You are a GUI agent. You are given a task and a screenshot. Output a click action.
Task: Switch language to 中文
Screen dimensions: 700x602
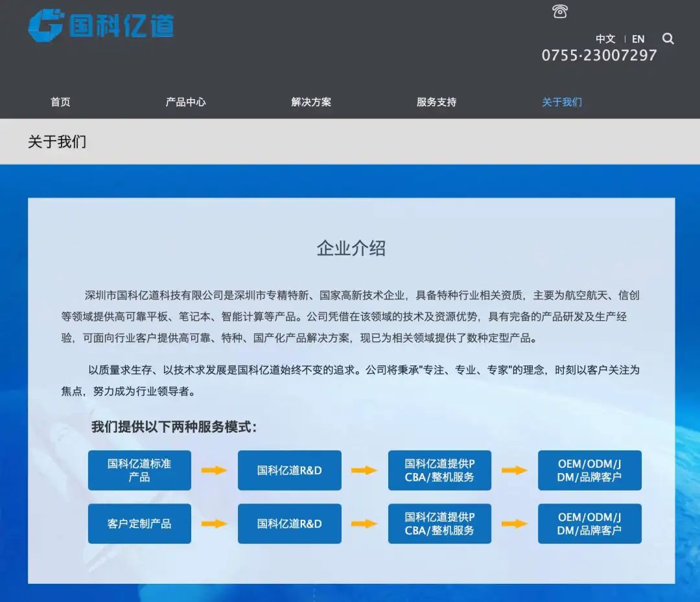point(605,40)
